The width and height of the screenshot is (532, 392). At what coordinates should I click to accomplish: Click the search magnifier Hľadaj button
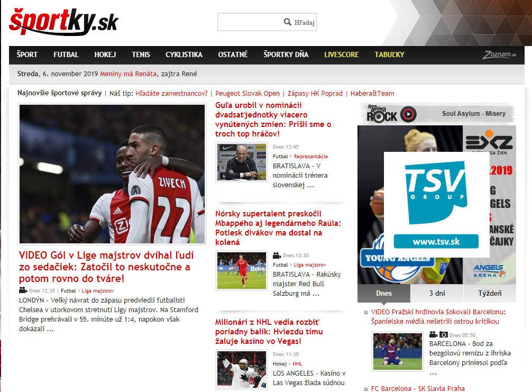[x=300, y=22]
